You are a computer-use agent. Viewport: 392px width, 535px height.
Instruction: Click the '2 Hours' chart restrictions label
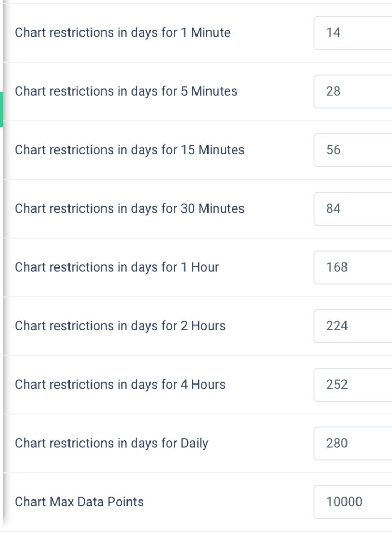[x=120, y=326]
